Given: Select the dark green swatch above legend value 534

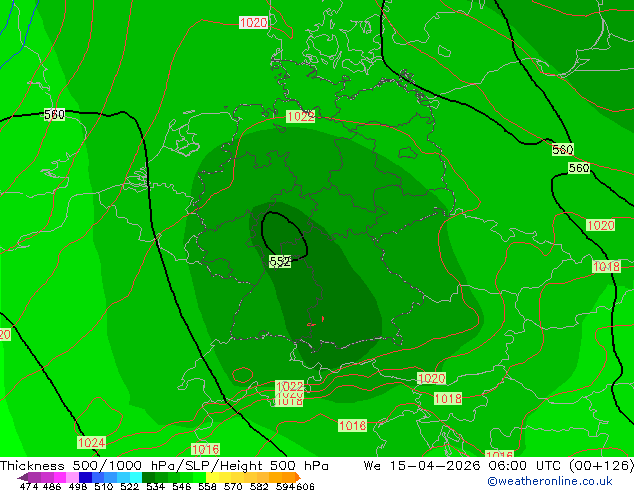Looking at the screenshot, I should tap(148, 477).
